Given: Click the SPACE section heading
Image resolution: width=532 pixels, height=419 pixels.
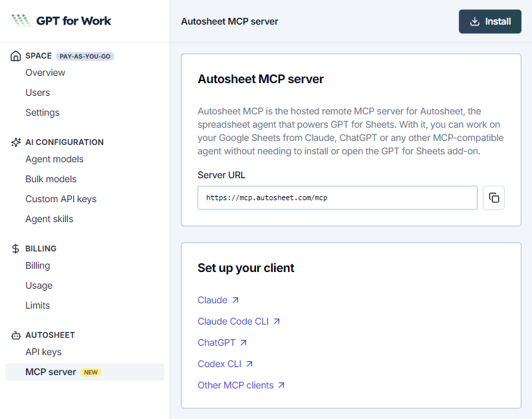Looking at the screenshot, I should coord(39,56).
